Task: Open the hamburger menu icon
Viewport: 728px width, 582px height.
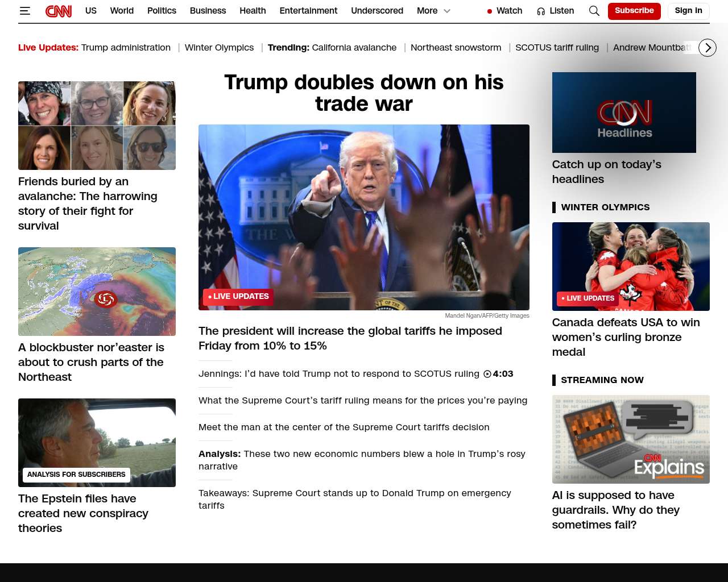Action: point(24,11)
